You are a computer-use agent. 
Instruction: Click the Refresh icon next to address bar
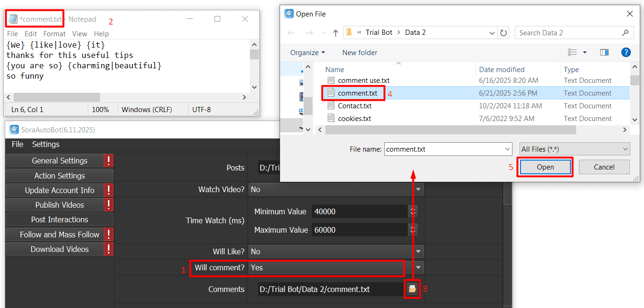(x=504, y=33)
